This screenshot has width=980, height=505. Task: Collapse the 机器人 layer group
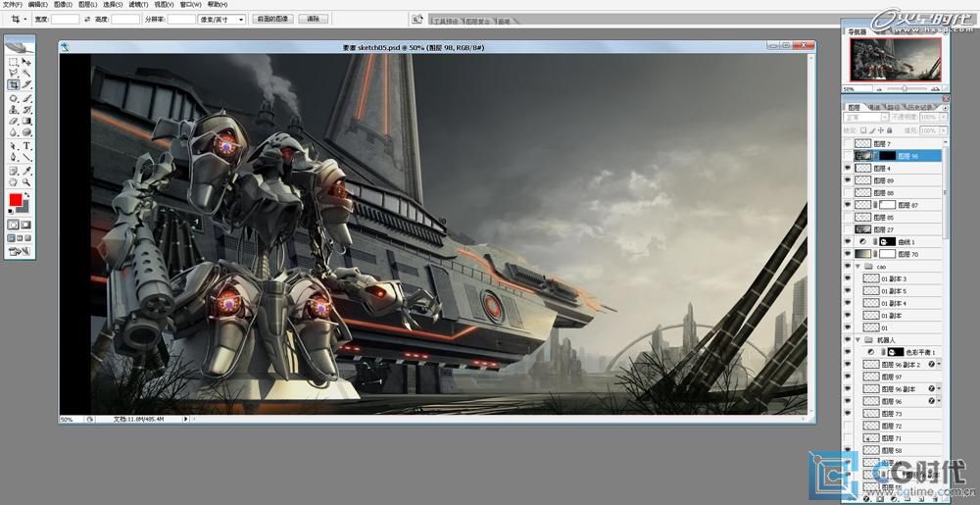tap(858, 340)
